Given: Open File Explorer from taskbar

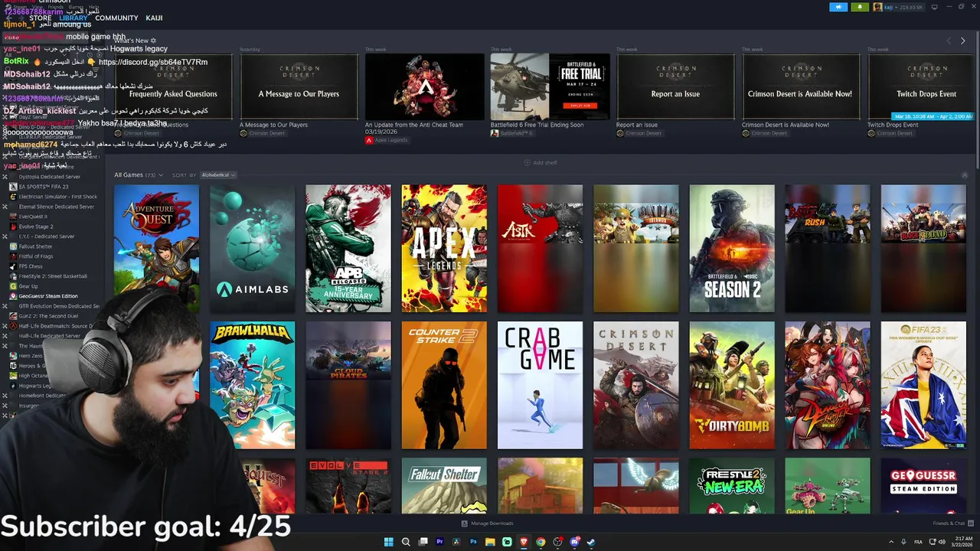Looking at the screenshot, I should coord(490,542).
